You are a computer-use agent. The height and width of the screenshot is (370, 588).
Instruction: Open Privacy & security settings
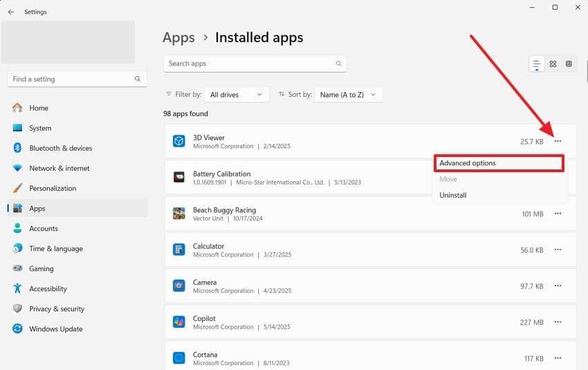tap(77, 308)
